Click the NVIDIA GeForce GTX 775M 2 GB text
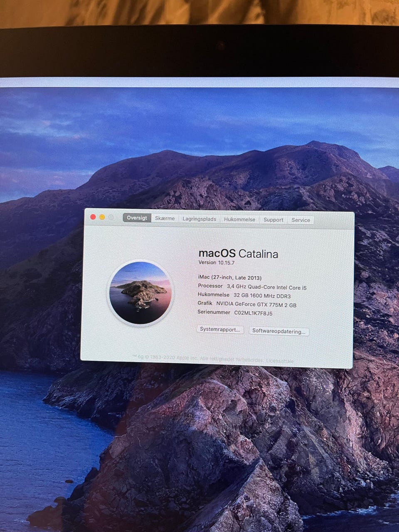 (x=256, y=305)
